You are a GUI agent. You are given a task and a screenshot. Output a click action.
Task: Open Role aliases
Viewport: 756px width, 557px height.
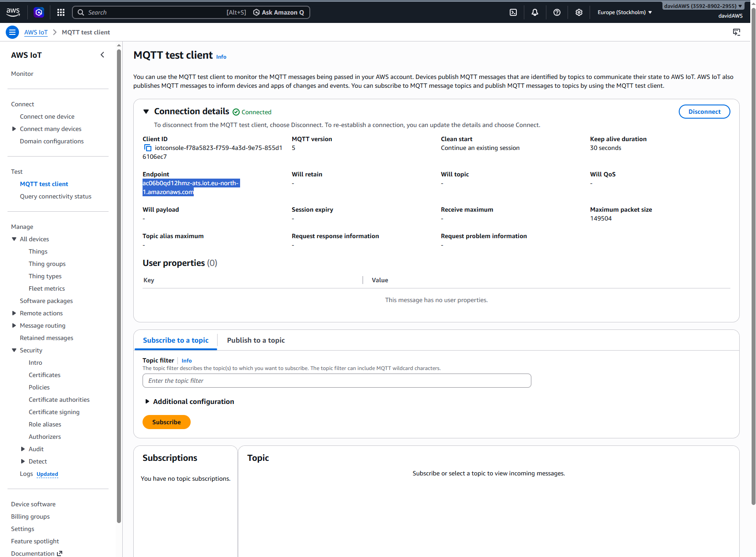(45, 424)
